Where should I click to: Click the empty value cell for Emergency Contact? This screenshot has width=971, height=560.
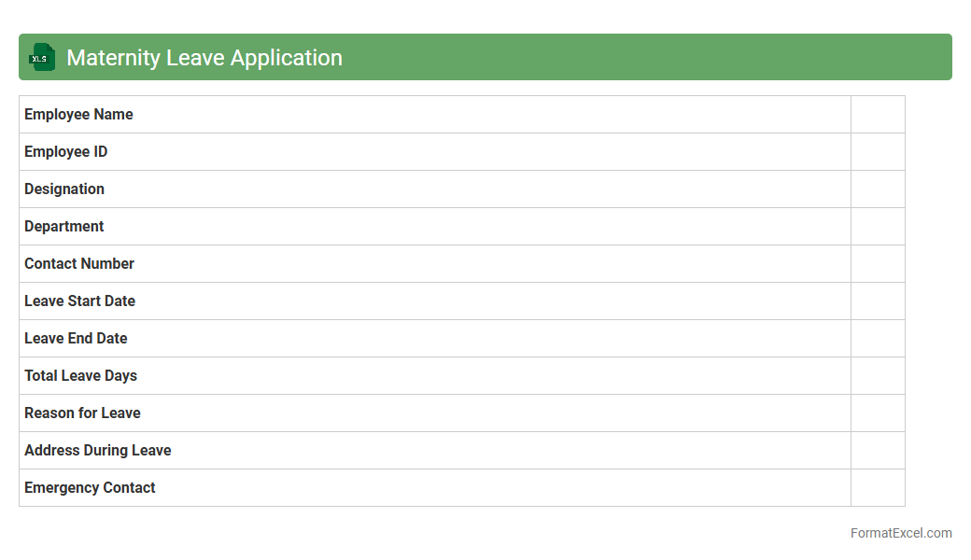click(878, 488)
